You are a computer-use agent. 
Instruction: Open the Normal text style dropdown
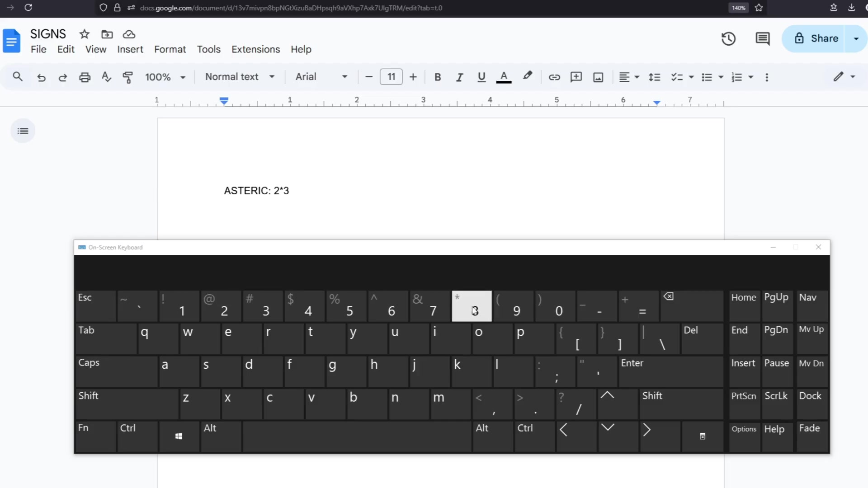coord(239,77)
